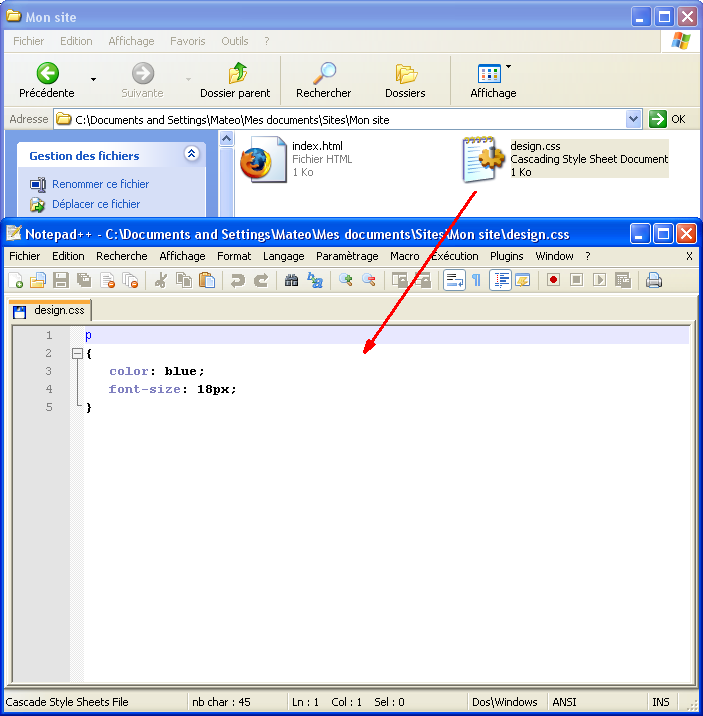
Task: Expand the Adresse bar dropdown arrow
Action: click(633, 119)
